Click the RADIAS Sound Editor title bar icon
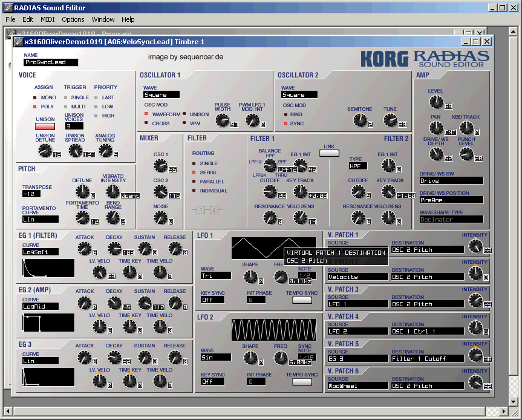This screenshot has height=420, width=522. pyautogui.click(x=8, y=7)
